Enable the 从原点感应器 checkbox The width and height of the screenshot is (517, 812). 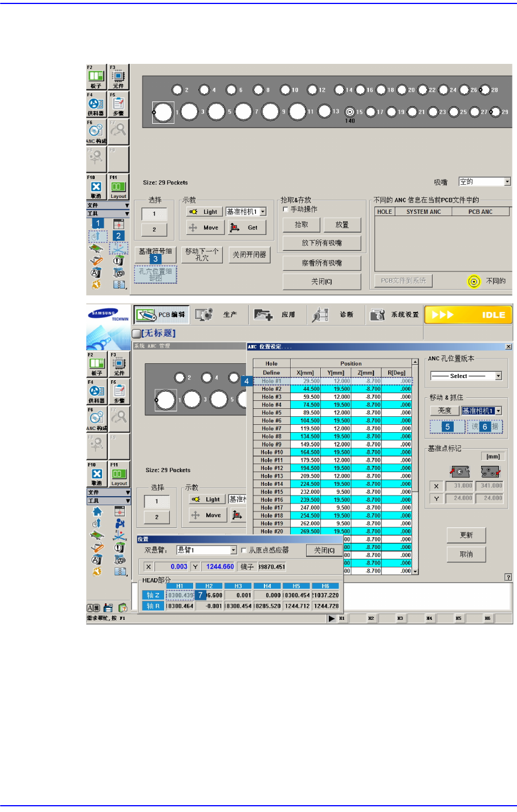pyautogui.click(x=244, y=550)
